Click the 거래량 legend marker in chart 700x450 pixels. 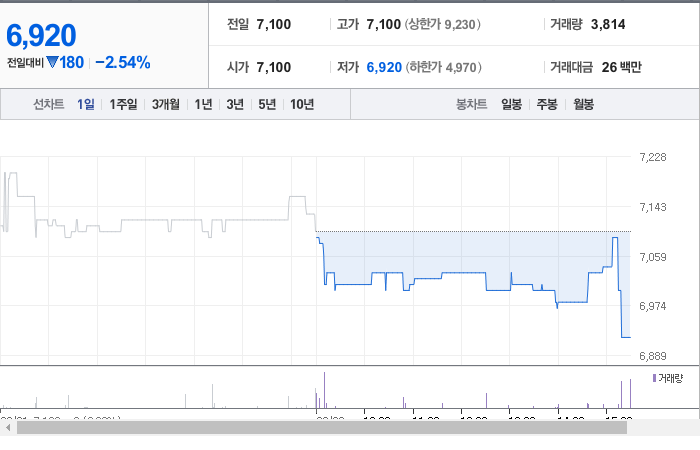654,378
